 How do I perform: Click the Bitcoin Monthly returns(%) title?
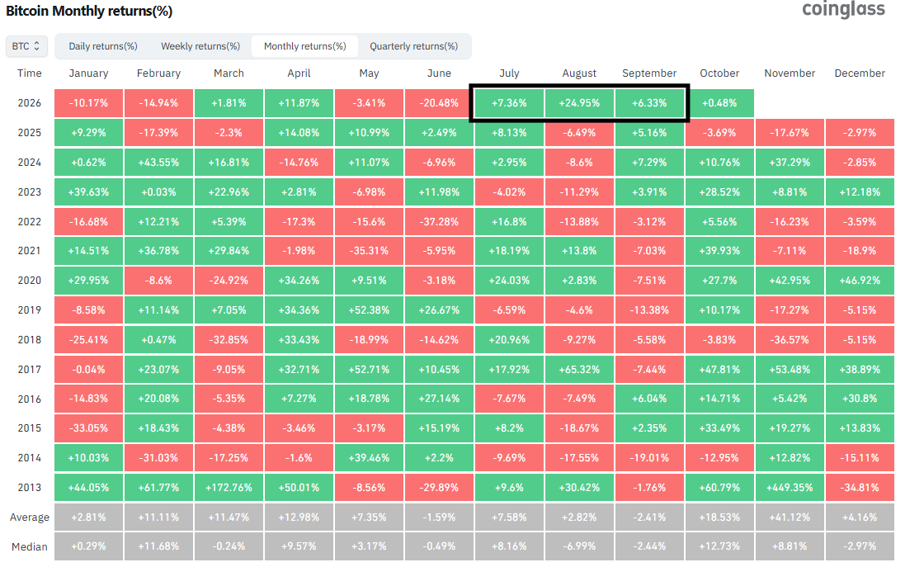click(x=89, y=12)
